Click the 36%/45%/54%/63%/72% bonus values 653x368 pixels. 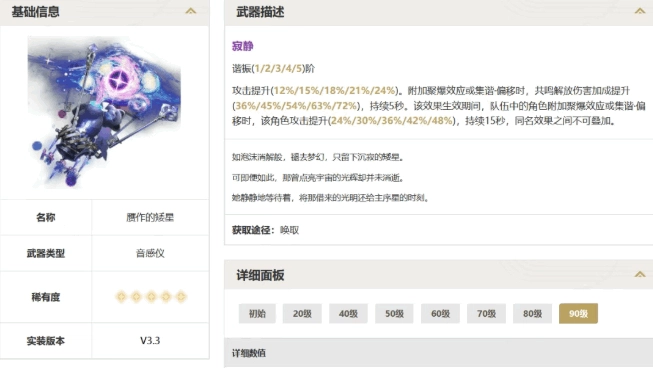296,106
